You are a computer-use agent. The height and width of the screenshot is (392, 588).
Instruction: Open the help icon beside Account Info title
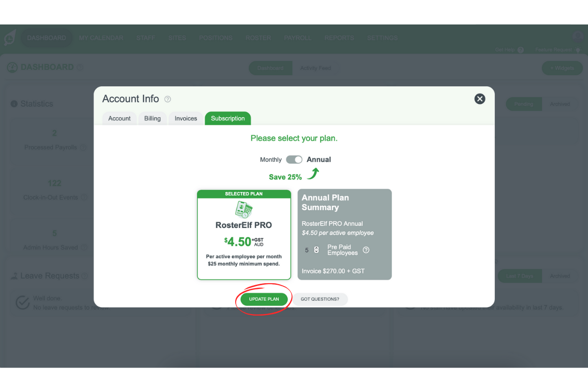167,99
